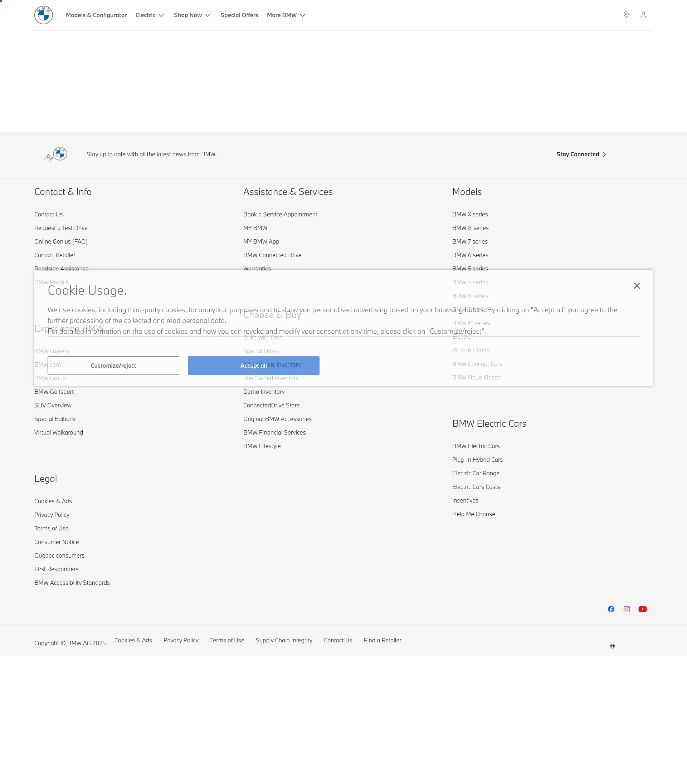Click Demo Inventory link

pos(264,392)
